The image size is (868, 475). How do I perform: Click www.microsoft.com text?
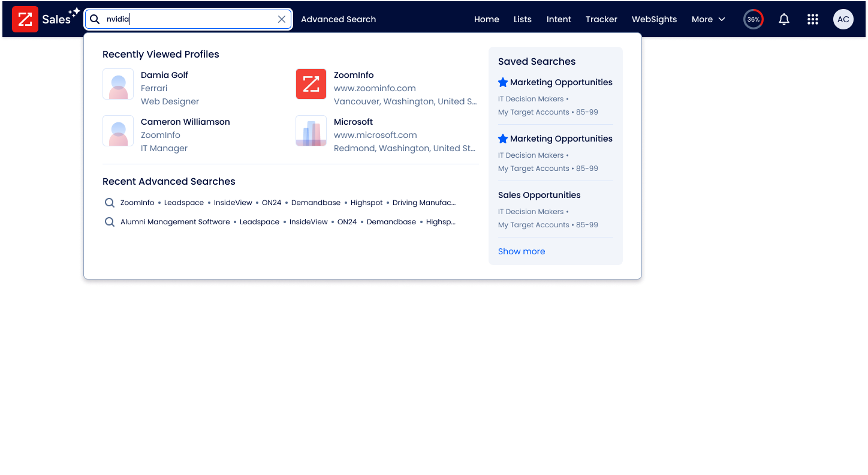tap(375, 135)
